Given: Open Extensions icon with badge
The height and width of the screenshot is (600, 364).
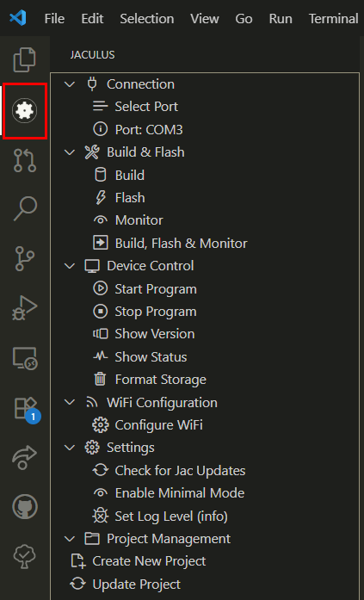Looking at the screenshot, I should tap(26, 410).
